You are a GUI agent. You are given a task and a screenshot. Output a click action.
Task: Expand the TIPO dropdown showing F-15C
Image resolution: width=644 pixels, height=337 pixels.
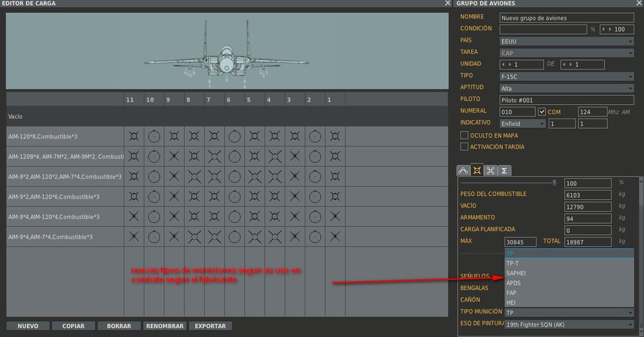tap(567, 77)
